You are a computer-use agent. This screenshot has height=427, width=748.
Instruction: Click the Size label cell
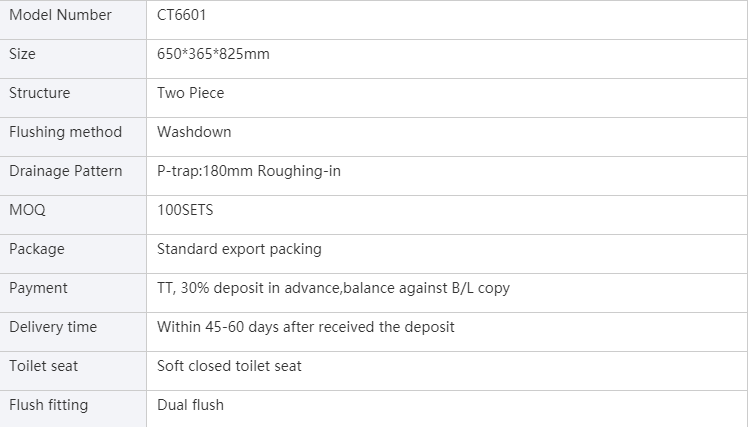[73, 59]
